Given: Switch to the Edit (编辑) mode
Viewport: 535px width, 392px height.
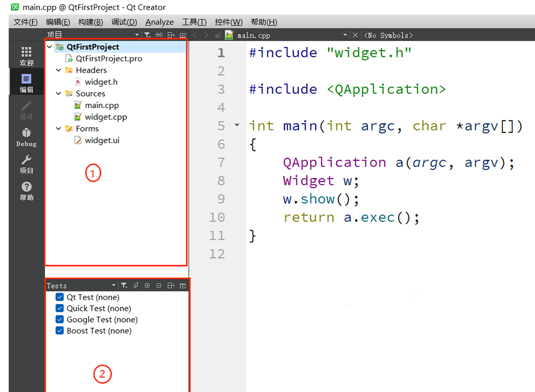Looking at the screenshot, I should pyautogui.click(x=26, y=83).
